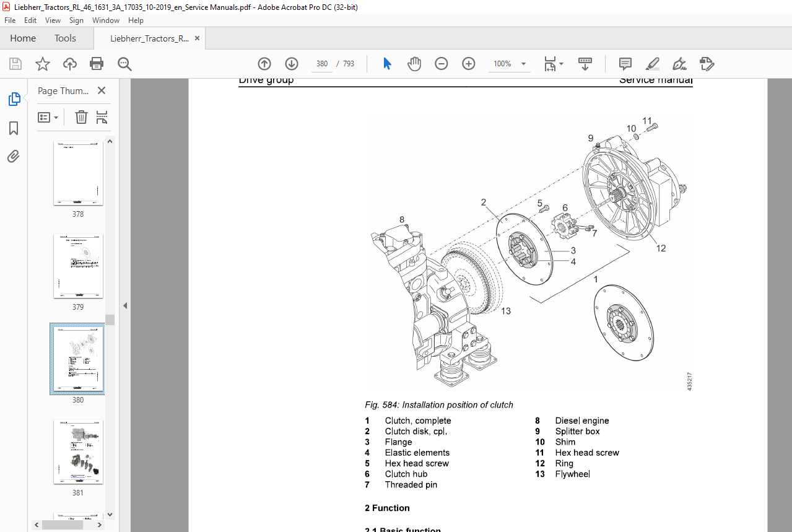
Task: Open the Edit menu
Action: [30, 20]
